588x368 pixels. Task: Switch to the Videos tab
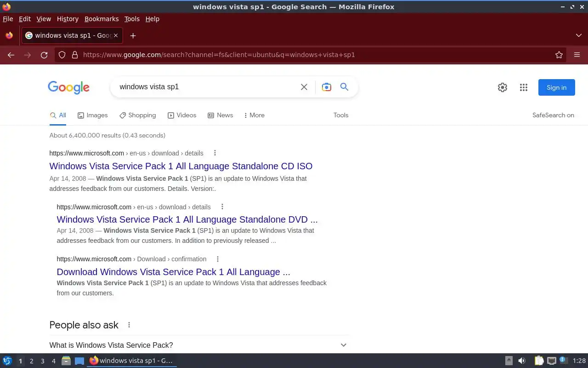point(182,115)
